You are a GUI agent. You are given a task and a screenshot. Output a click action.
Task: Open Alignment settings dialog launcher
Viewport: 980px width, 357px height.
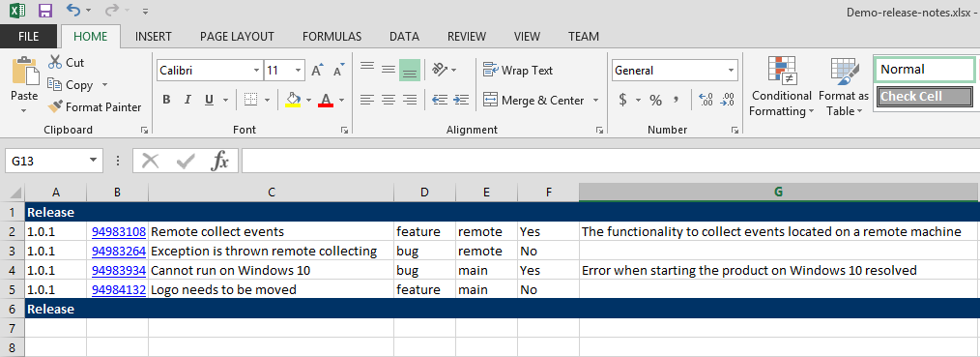(599, 130)
